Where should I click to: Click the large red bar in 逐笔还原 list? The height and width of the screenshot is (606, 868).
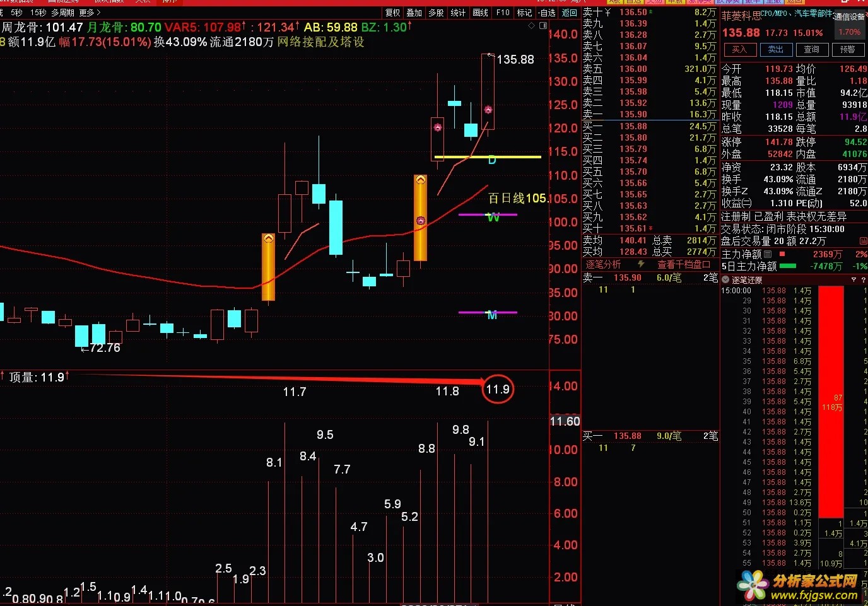[831, 401]
